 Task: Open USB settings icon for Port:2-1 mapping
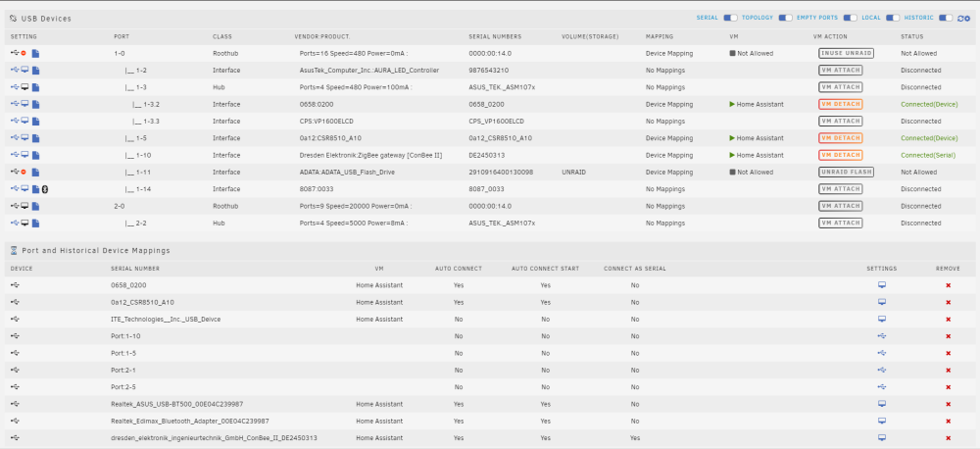(882, 370)
